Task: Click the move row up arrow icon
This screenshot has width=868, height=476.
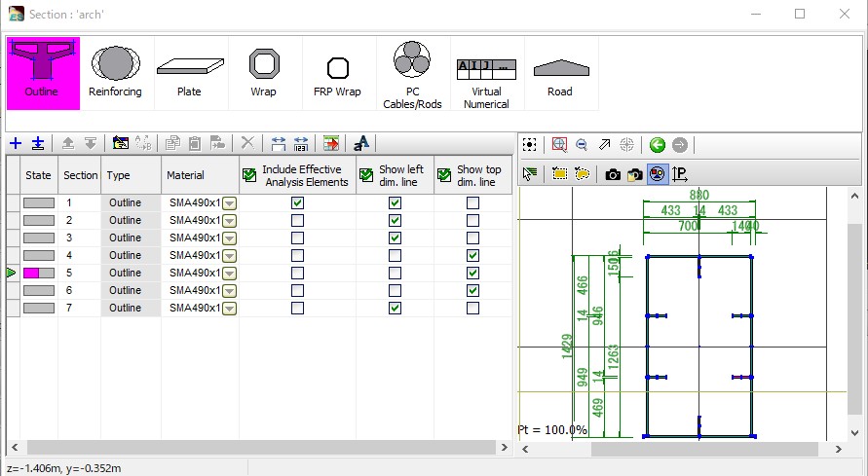Action: click(x=68, y=144)
